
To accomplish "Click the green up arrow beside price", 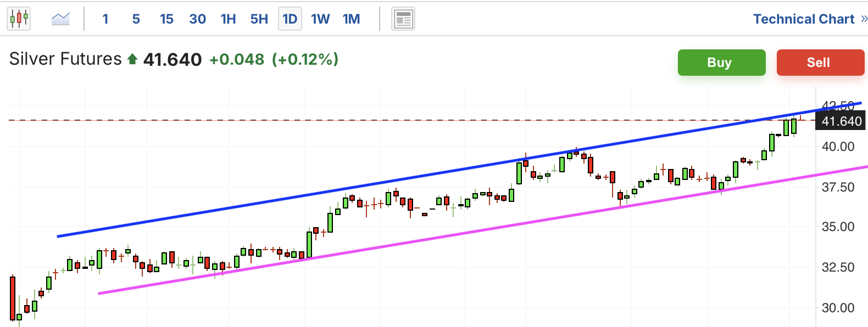I will (x=132, y=59).
